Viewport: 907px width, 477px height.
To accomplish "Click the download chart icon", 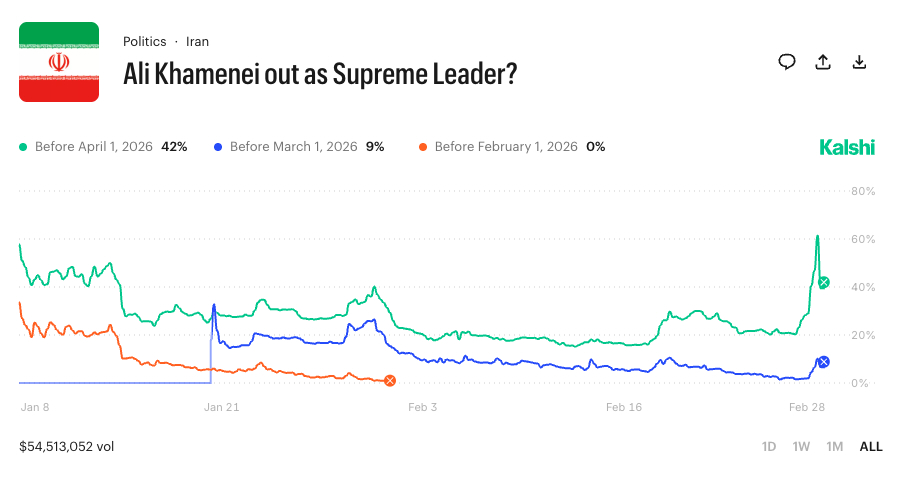I will (858, 62).
